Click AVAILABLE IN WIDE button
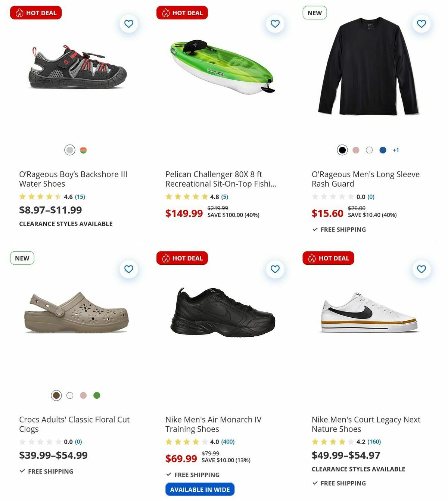 (200, 489)
